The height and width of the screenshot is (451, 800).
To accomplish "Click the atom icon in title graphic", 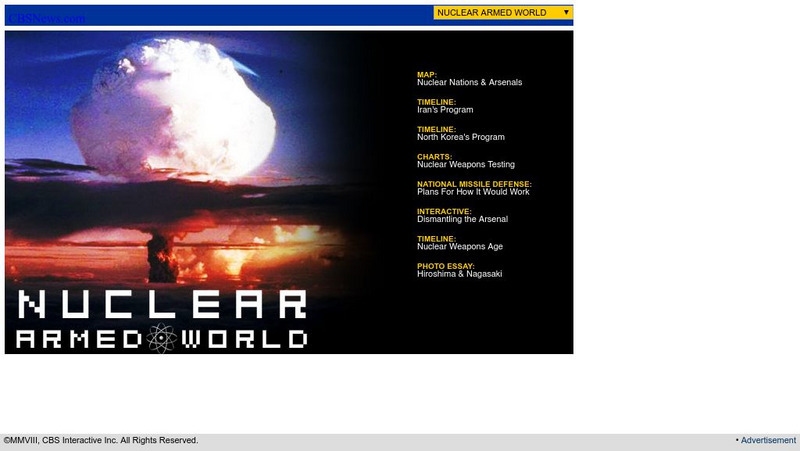I will point(162,338).
